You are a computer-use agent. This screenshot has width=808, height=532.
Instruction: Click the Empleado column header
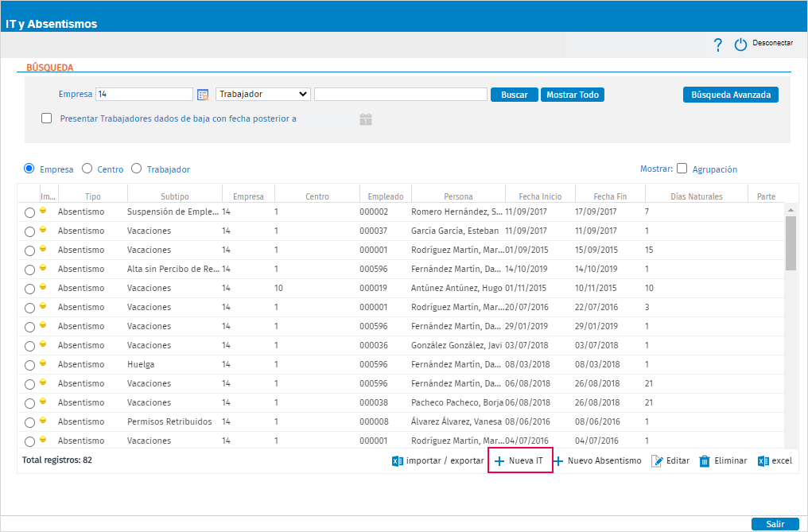coord(386,196)
